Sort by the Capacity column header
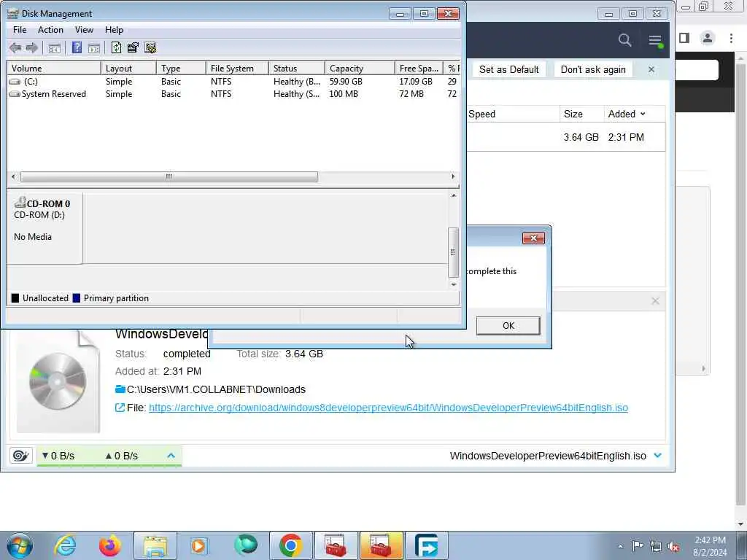The width and height of the screenshot is (747, 560). click(x=360, y=68)
